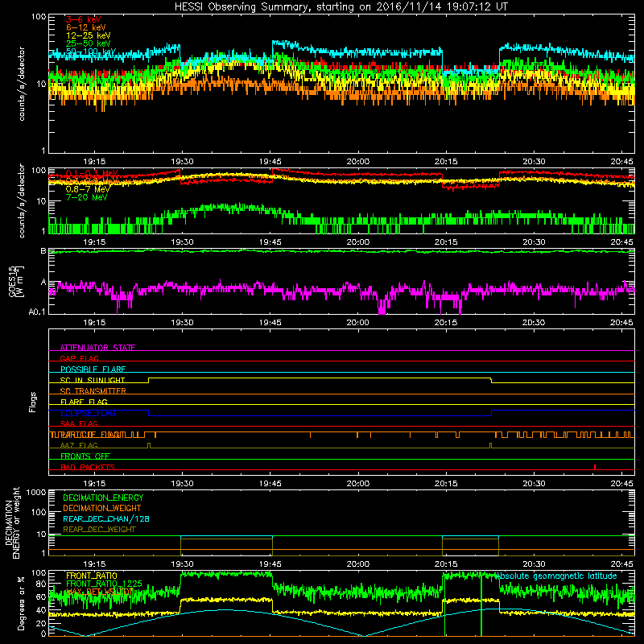This screenshot has width=644, height=644.
Task: Click the GOES15 W m-2 axis label
Action: (x=16, y=281)
